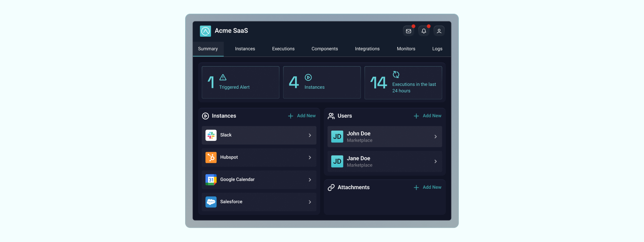Click the Slack app icon
This screenshot has height=242, width=644.
pos(211,135)
